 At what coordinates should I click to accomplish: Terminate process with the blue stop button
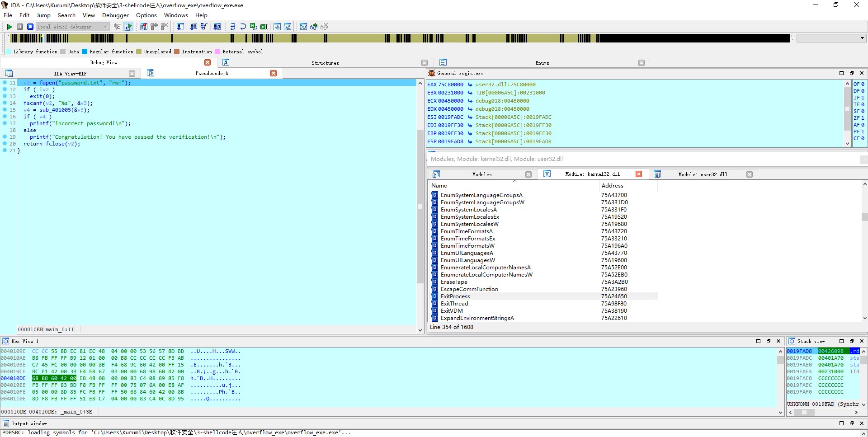tap(30, 27)
